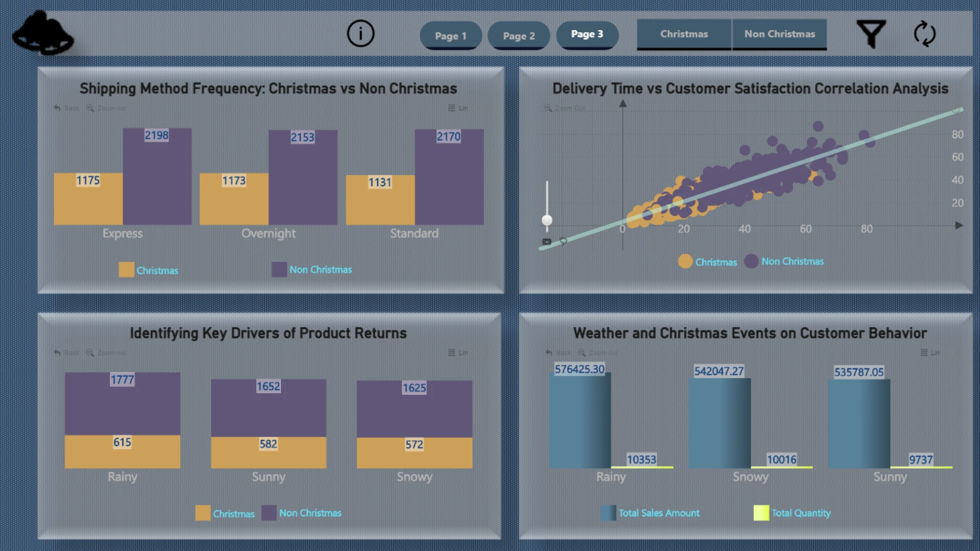Viewport: 980px width, 551px height.
Task: Click the teal trend line in the scatter chart
Action: coord(751,179)
